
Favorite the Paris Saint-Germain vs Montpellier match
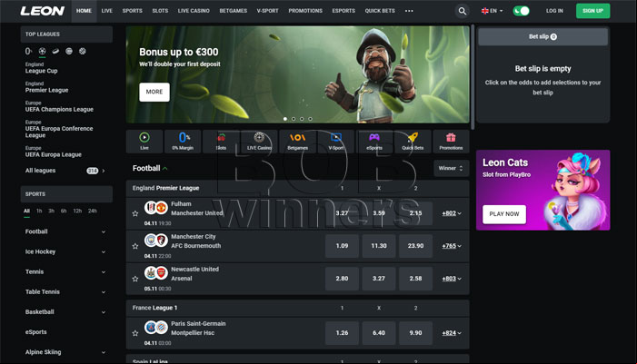(135, 333)
